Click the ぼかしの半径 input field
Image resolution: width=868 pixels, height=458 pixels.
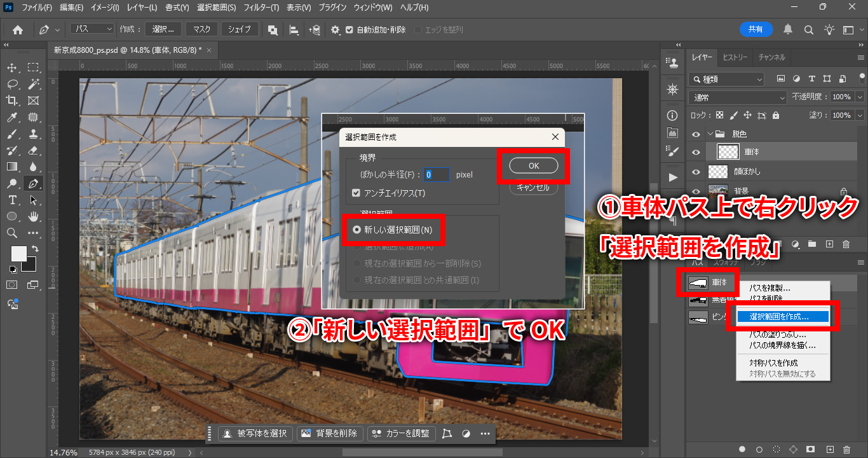(x=437, y=174)
